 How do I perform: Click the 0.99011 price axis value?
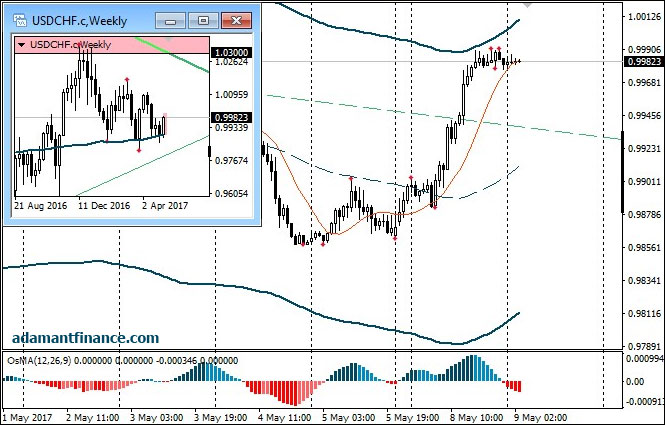(x=644, y=182)
